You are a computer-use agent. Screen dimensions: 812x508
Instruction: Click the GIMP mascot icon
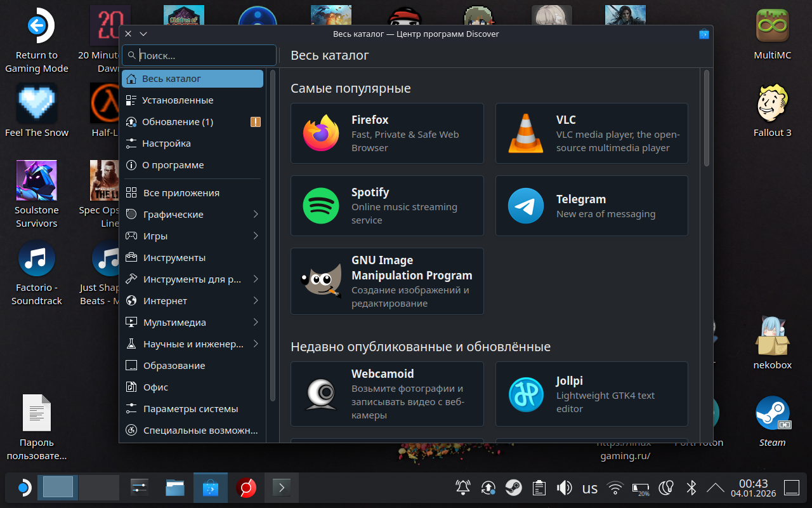point(321,281)
